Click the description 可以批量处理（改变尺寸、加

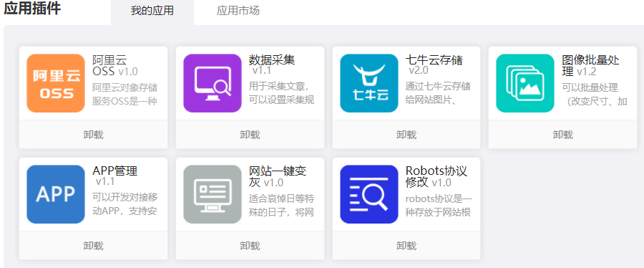tap(595, 94)
